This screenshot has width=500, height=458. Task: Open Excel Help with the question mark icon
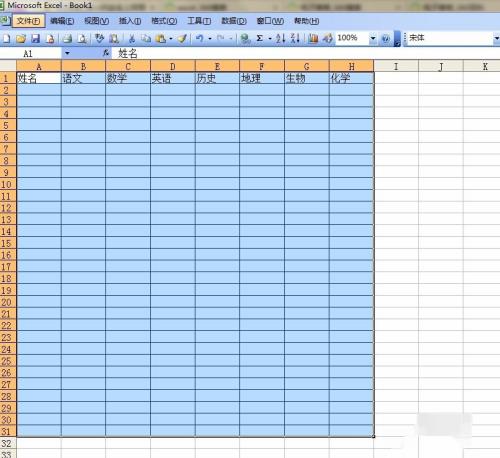pos(386,39)
